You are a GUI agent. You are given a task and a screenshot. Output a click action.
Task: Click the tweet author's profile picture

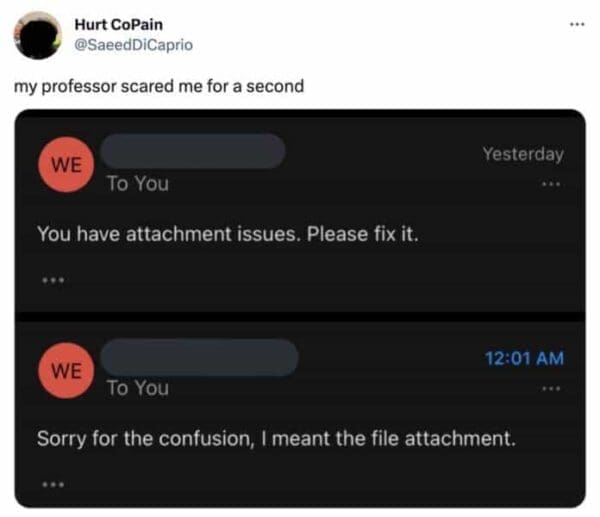pyautogui.click(x=37, y=36)
